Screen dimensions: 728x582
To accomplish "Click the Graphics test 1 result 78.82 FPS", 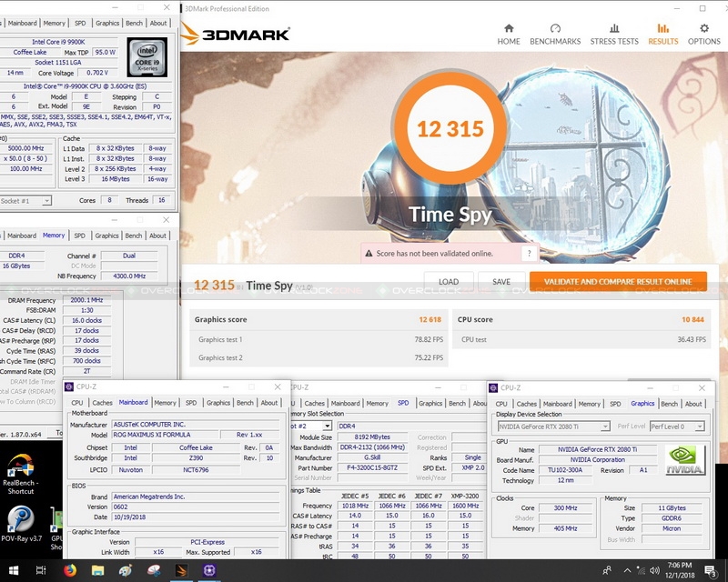I will [429, 339].
